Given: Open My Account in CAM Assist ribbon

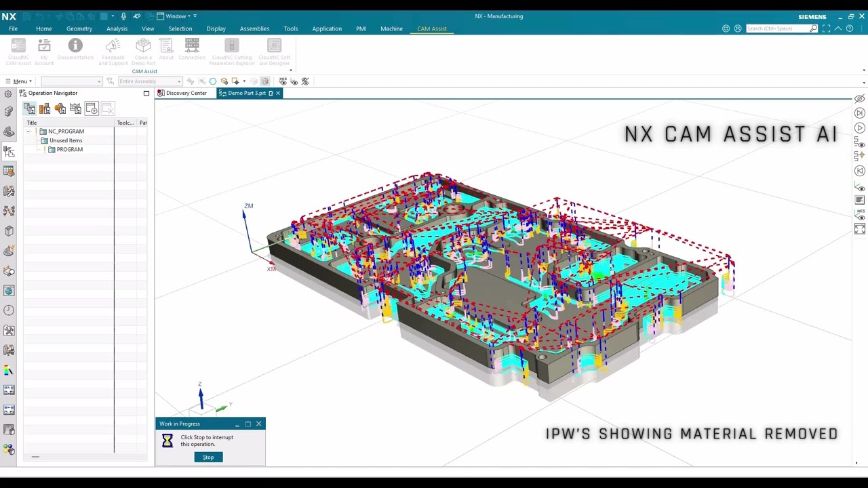Looking at the screenshot, I should [44, 52].
